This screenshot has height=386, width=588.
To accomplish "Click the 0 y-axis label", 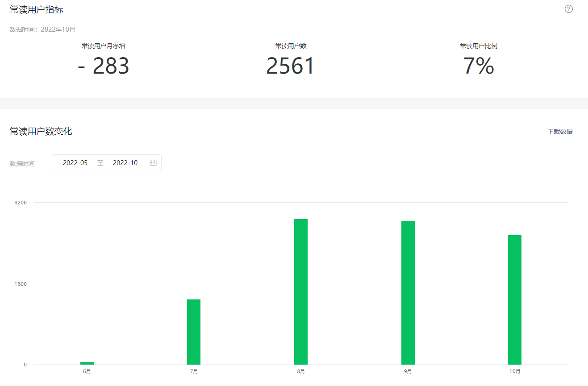I will click(x=25, y=365).
